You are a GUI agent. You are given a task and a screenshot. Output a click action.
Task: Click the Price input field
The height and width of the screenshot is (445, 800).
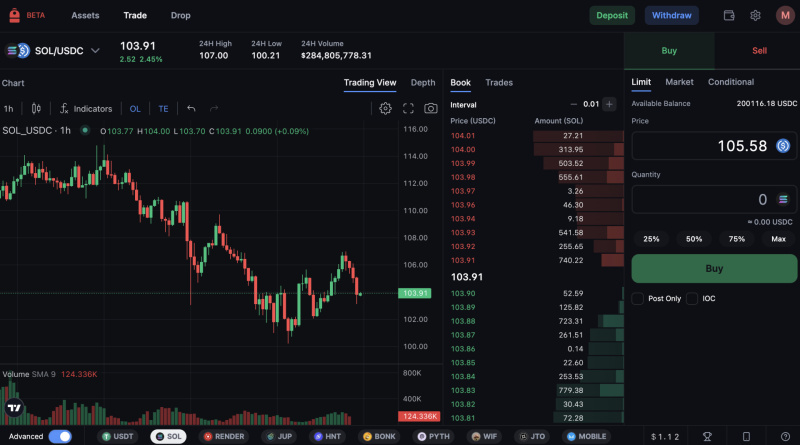(x=700, y=146)
